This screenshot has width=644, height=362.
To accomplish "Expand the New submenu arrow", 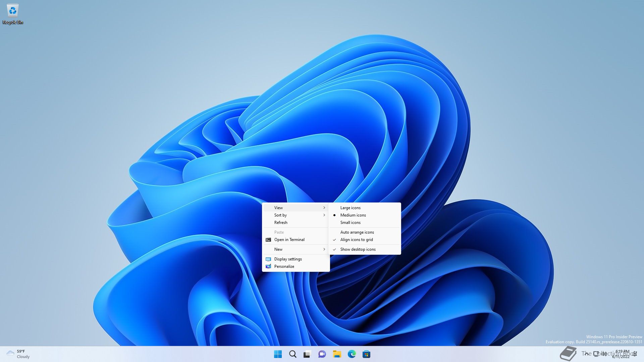I will 324,249.
